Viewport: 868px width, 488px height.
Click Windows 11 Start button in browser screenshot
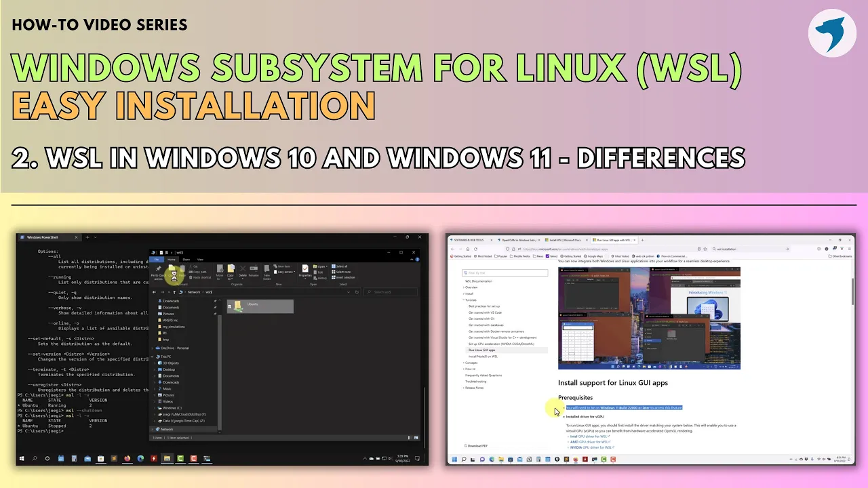click(x=454, y=460)
